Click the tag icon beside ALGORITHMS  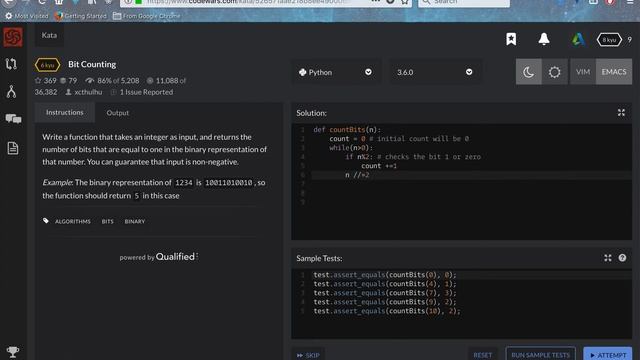(46, 221)
